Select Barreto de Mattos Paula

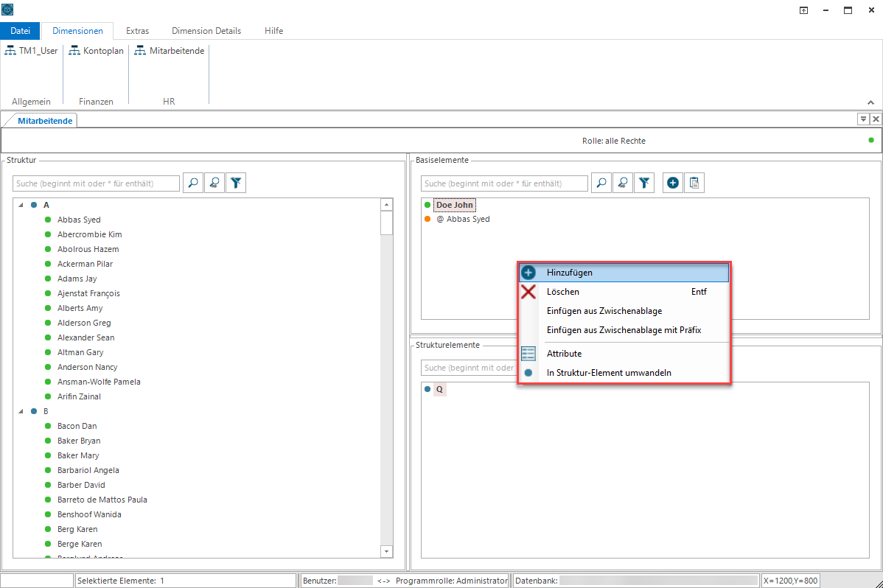pyautogui.click(x=102, y=500)
